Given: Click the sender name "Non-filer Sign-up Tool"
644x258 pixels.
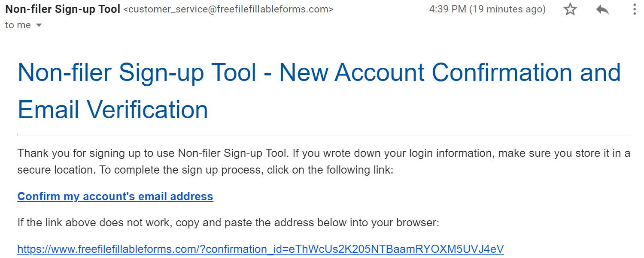Looking at the screenshot, I should (x=63, y=9).
